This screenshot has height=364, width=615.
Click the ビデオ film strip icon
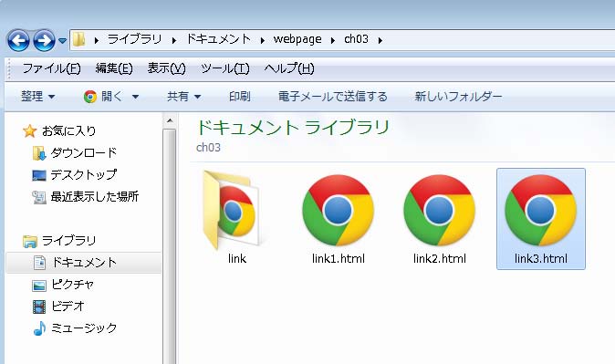click(39, 307)
